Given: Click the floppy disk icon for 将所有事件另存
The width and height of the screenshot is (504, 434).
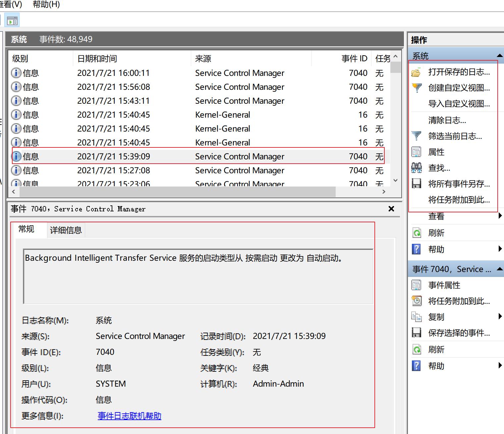Looking at the screenshot, I should pyautogui.click(x=417, y=184).
